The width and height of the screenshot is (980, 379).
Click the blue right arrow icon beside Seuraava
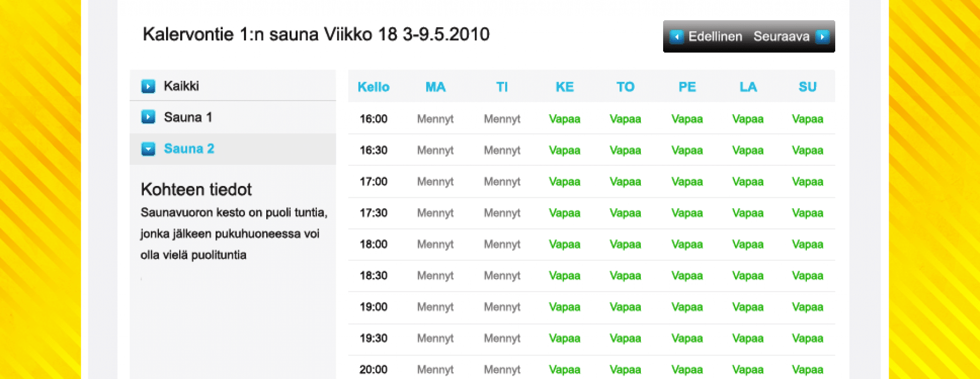click(x=823, y=36)
